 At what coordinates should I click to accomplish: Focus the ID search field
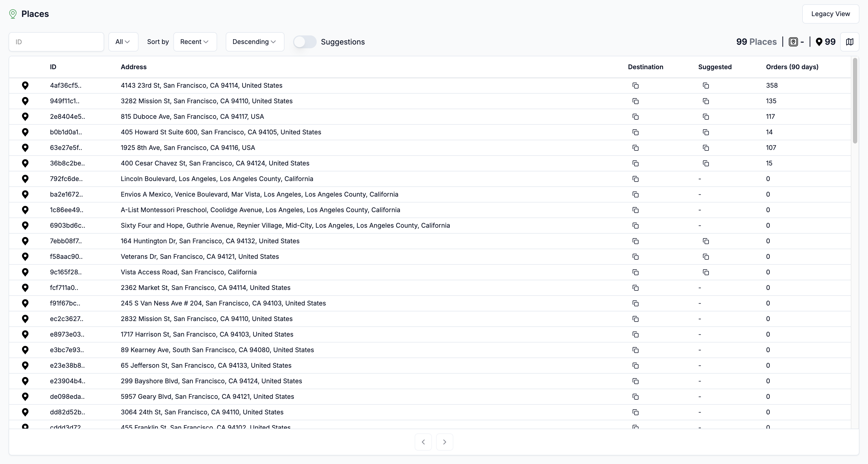[x=56, y=42]
